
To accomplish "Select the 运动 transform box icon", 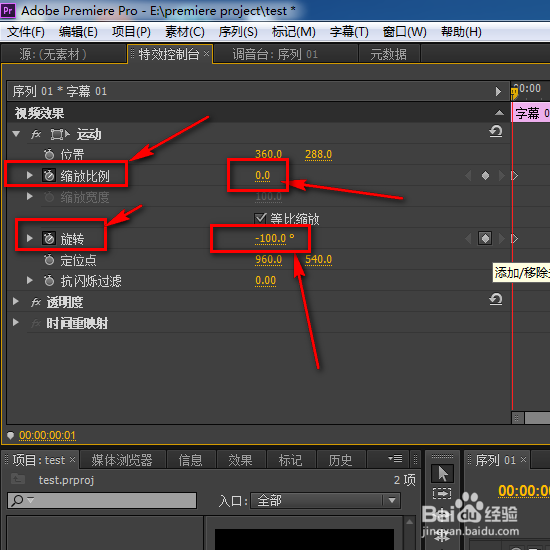I will 60,134.
